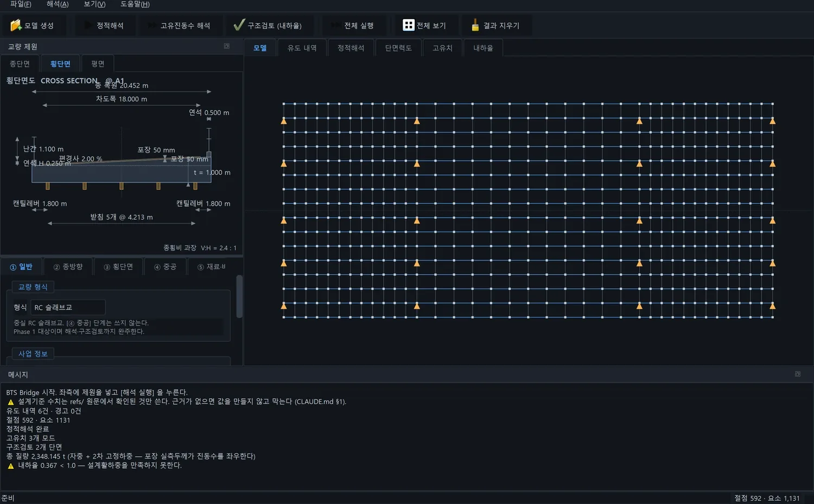Go to the ② 종방향 input tab
The height and width of the screenshot is (504, 814).
(68, 266)
